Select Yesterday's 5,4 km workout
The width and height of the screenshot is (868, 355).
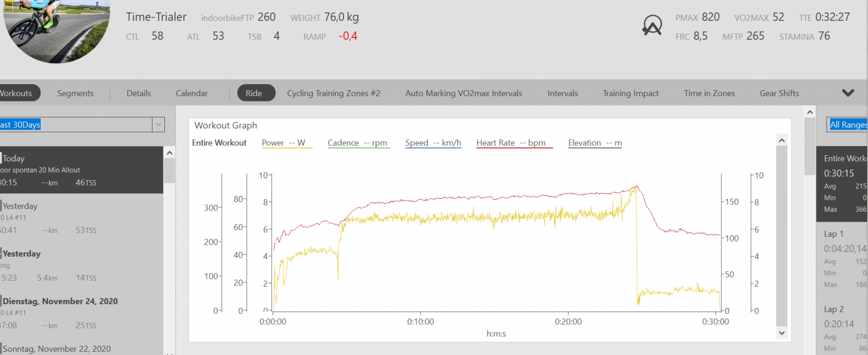(81, 265)
